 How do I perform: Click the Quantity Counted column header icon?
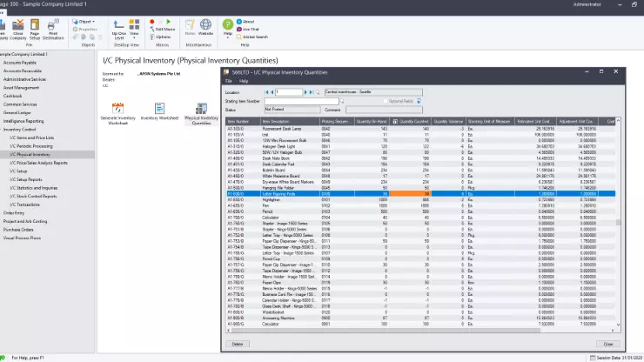click(395, 122)
